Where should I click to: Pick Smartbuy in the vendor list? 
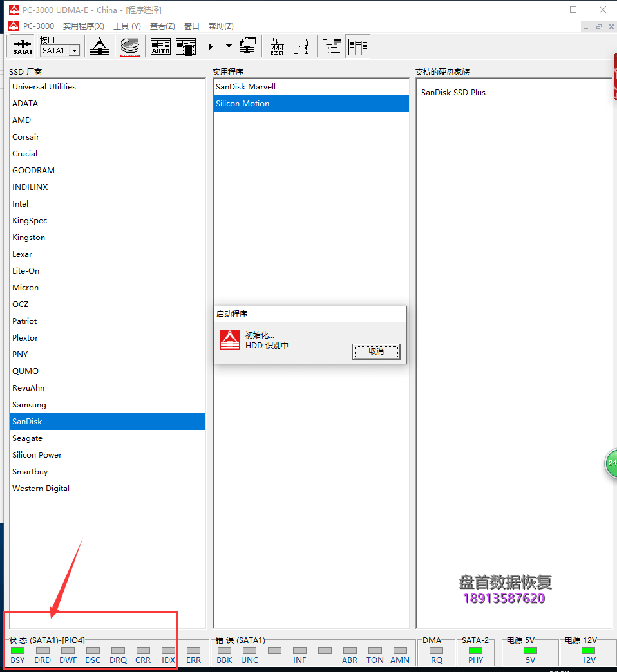[x=108, y=471]
